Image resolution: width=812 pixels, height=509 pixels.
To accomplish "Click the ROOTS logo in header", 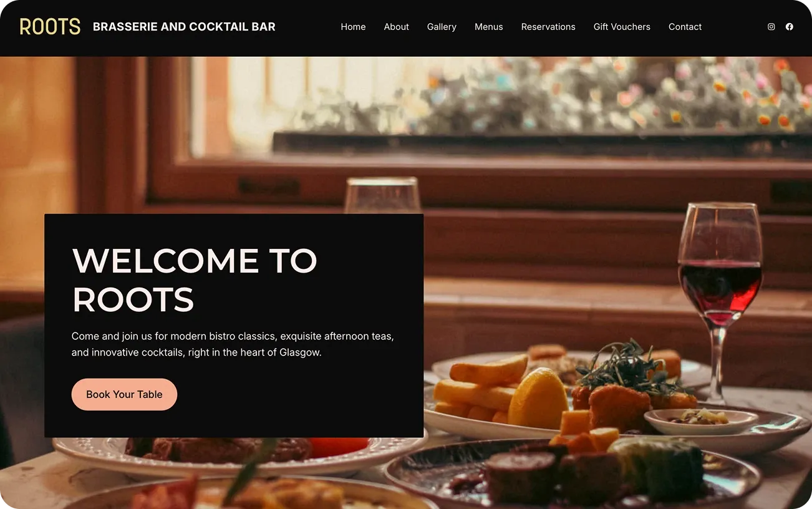I will pos(50,27).
